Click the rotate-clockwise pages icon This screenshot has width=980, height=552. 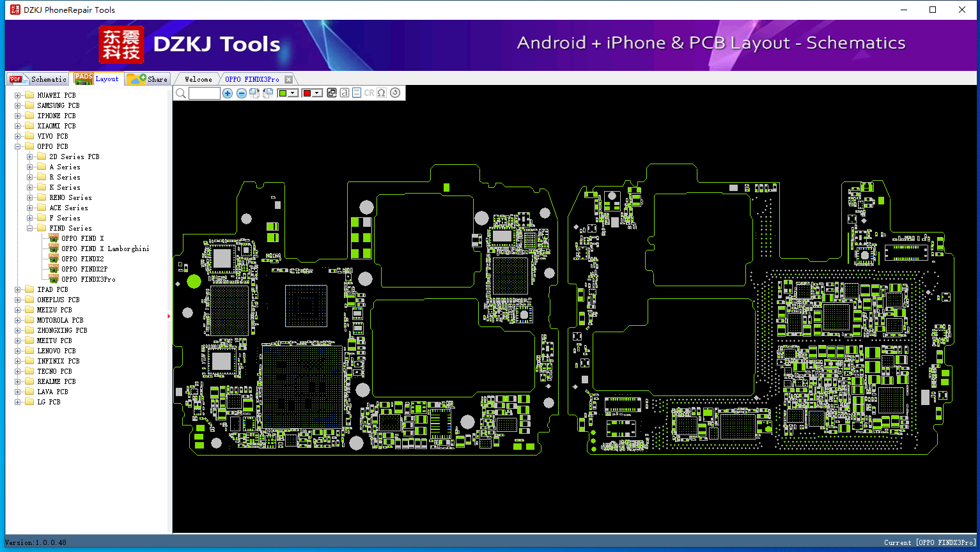(254, 93)
